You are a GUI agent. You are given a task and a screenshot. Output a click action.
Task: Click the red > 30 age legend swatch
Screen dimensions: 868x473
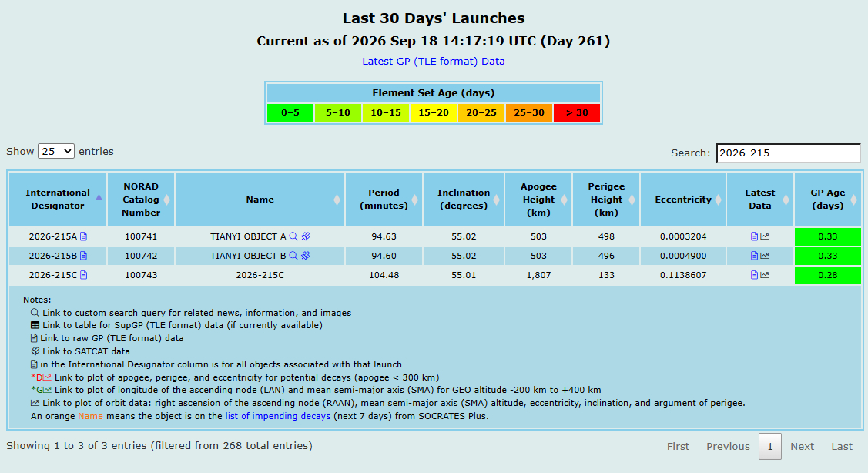[577, 113]
